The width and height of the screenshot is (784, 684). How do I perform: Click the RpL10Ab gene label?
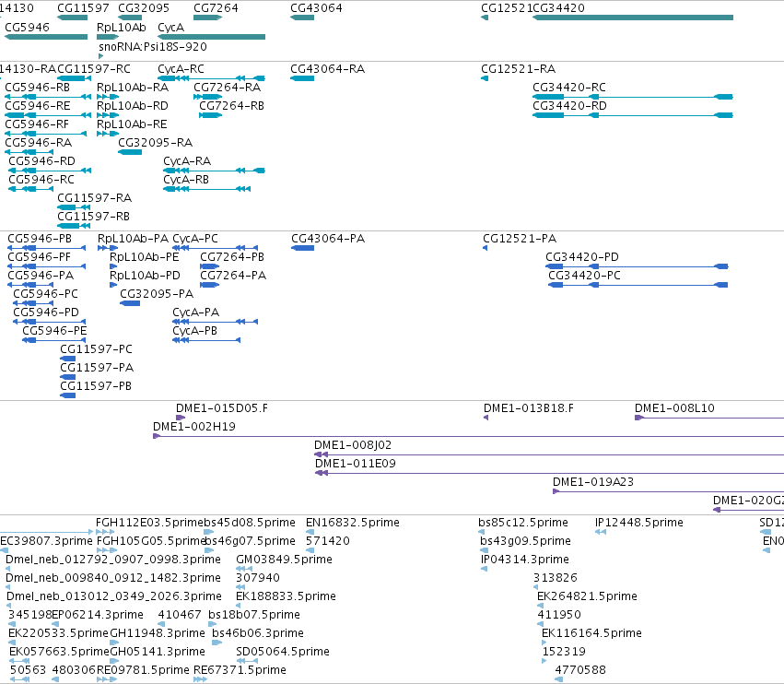pos(121,27)
